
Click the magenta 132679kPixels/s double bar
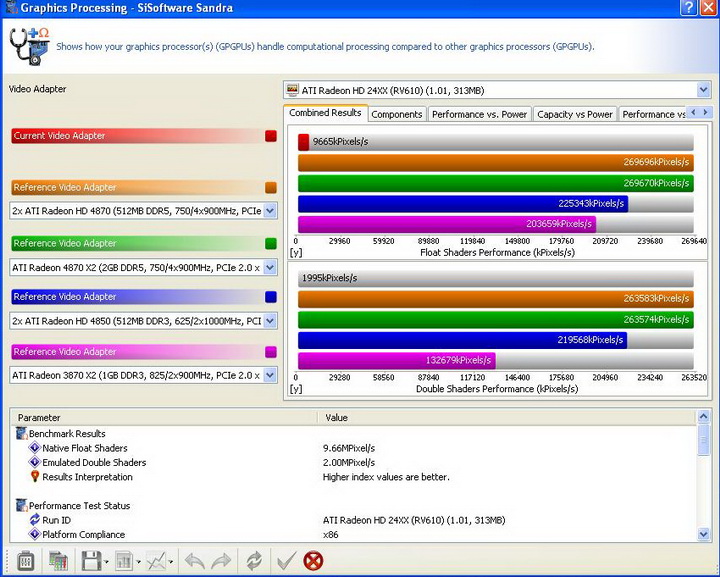tap(397, 361)
